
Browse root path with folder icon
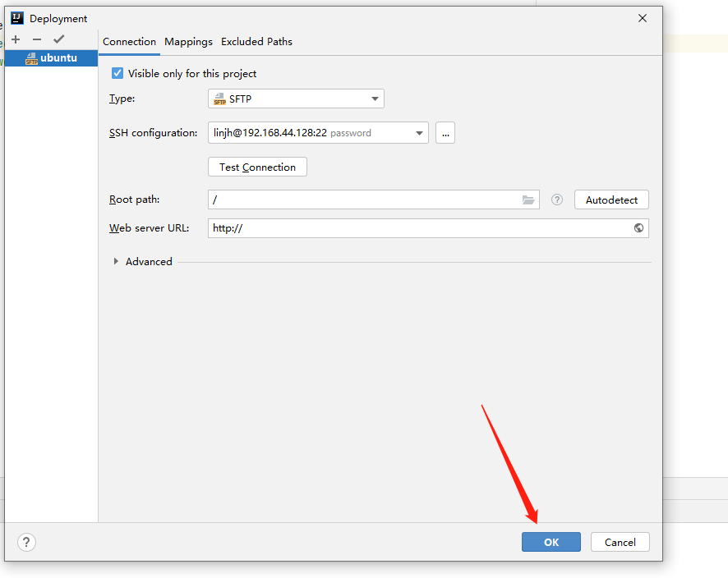528,200
